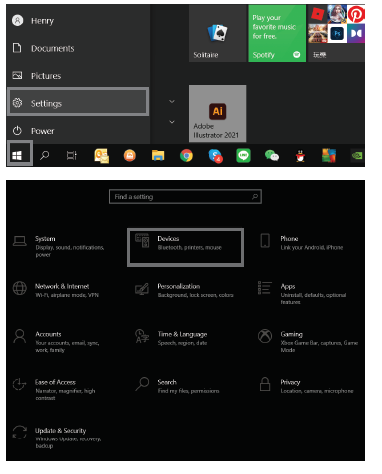Launch Google Chrome from the taskbar

pos(186,155)
